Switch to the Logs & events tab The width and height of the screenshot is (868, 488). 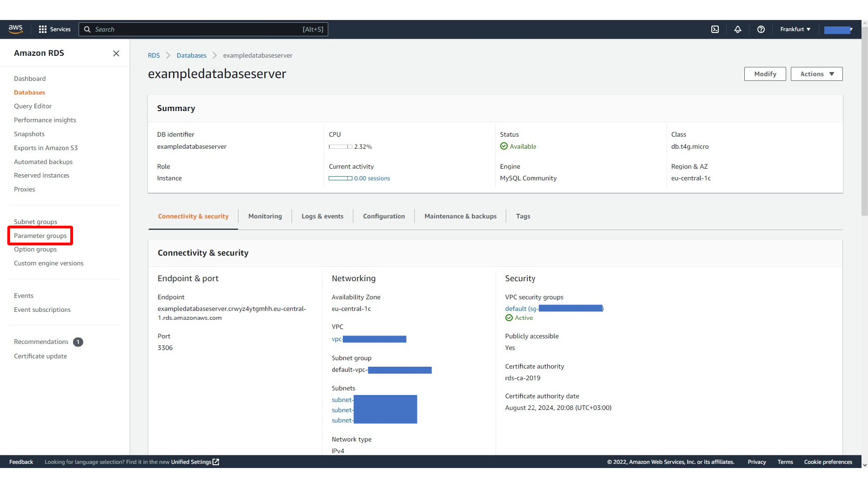(x=323, y=217)
